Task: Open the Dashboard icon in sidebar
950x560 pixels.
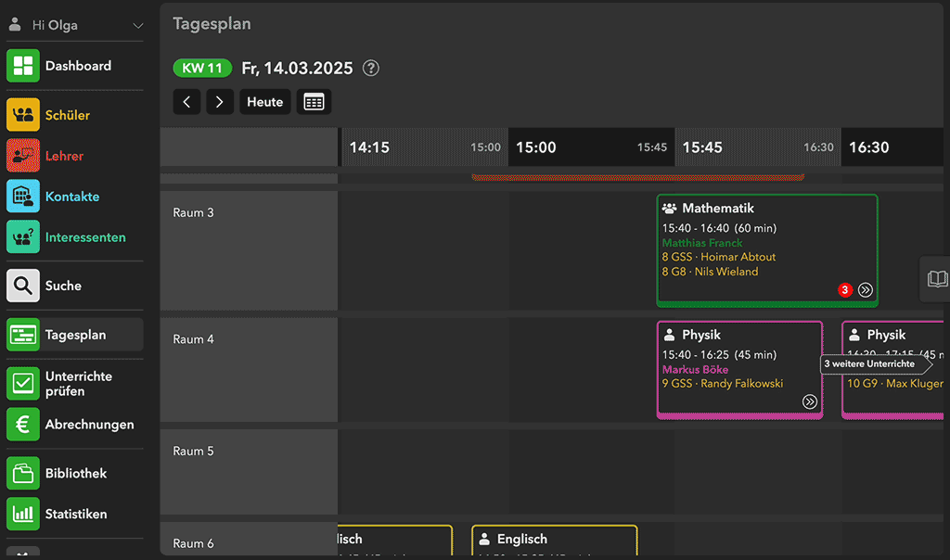Action: [23, 66]
